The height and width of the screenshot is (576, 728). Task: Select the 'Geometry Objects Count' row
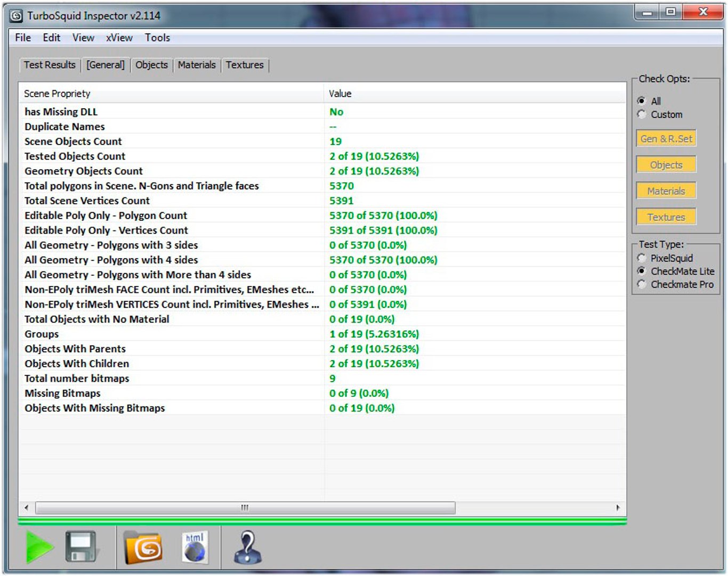pos(322,171)
